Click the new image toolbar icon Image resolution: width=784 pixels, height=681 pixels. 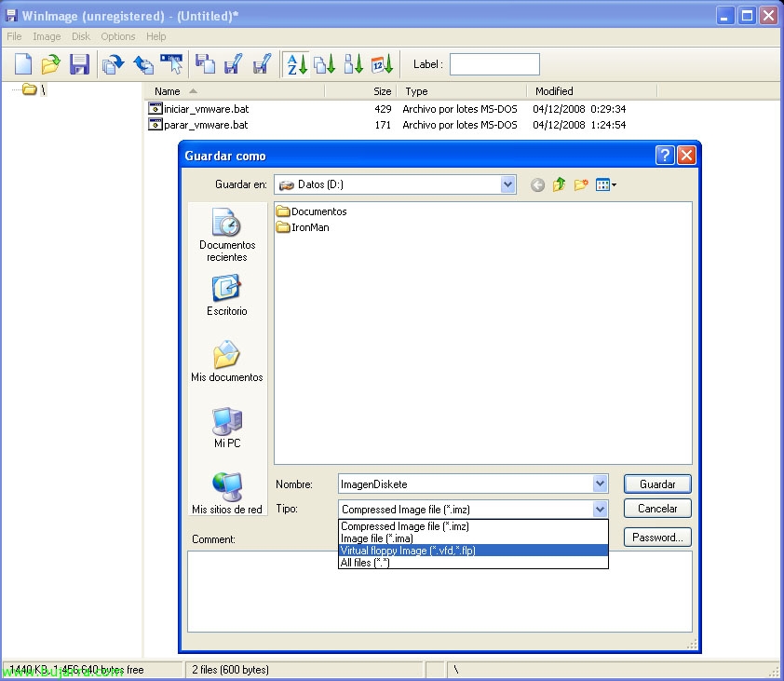[x=23, y=64]
